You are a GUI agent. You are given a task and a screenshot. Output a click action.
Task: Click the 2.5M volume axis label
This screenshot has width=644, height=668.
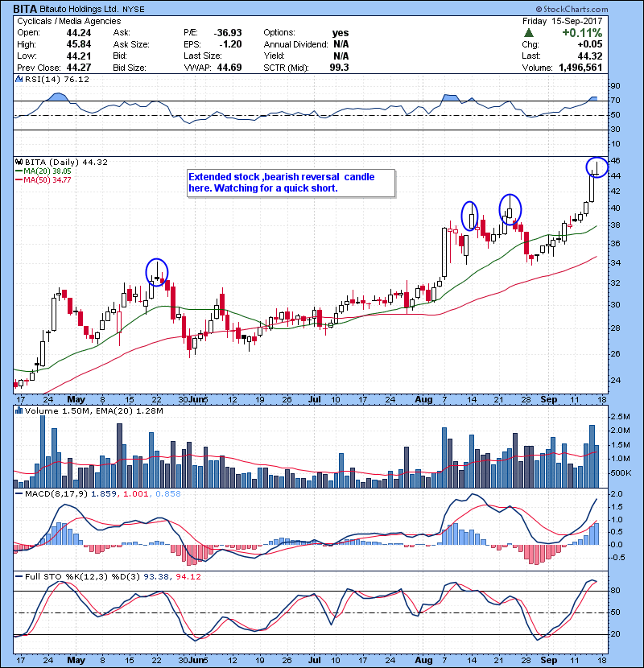tap(620, 417)
